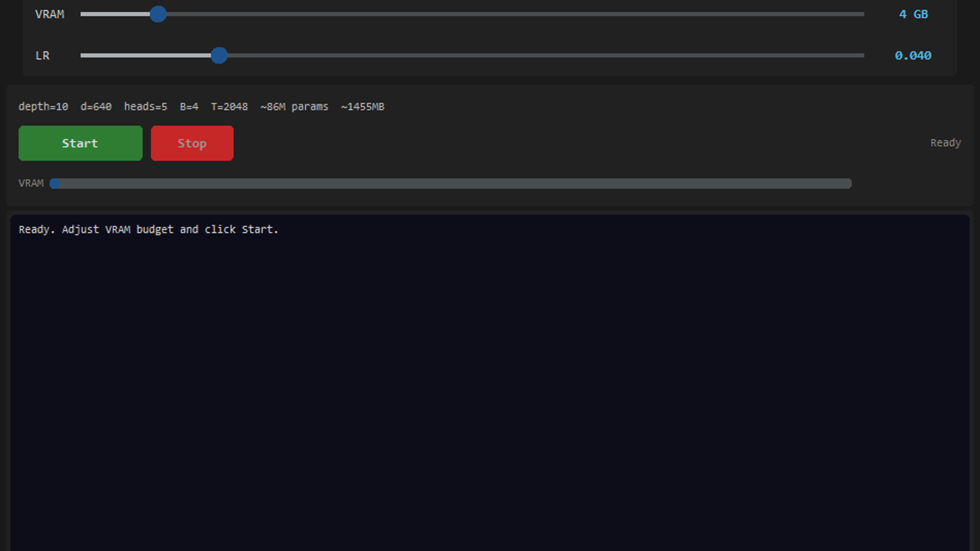Screen dimensions: 980x551
Task: Click the 4 GB VRAM value readout
Action: [x=913, y=14]
